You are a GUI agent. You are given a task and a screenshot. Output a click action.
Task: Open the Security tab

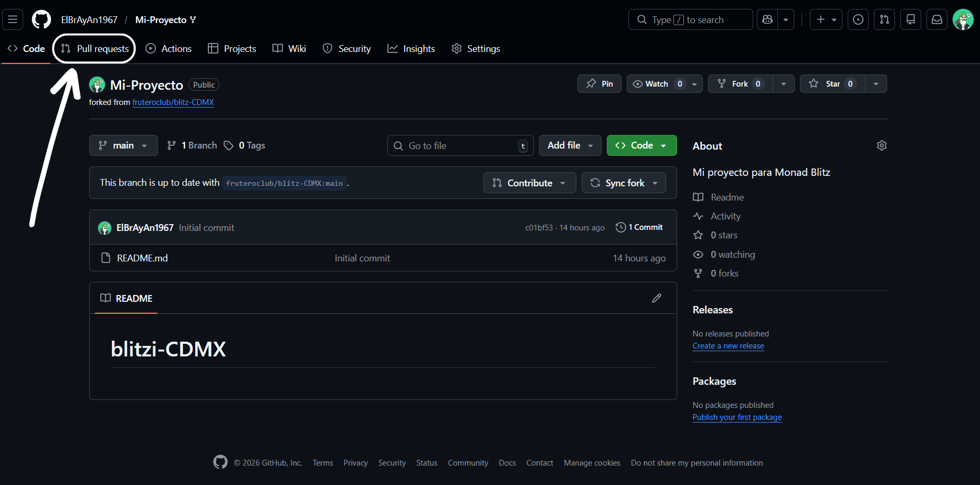pos(347,49)
